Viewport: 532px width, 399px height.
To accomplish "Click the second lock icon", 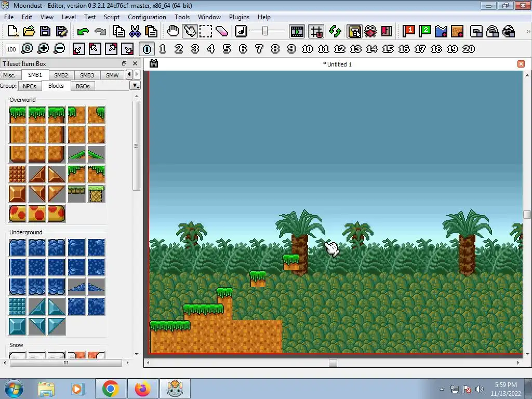I will pyautogui.click(x=509, y=31).
